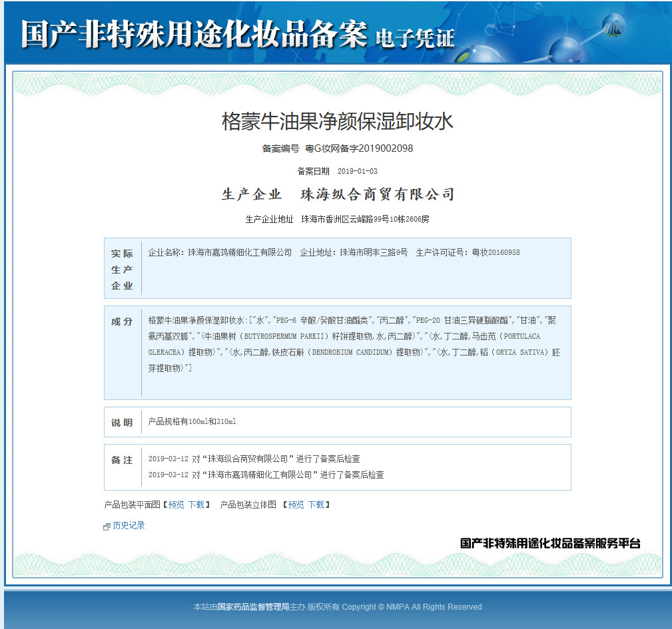The height and width of the screenshot is (629, 672).
Task: Click the ingredient text DENDROBIUM CANDIDUM
Action: [x=352, y=352]
